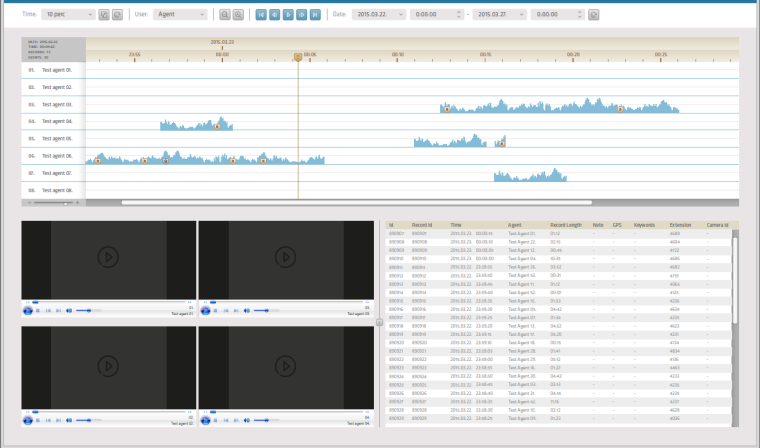The image size is (760, 448).
Task: Skip to next in Test agent 03 player
Action: tap(236, 311)
